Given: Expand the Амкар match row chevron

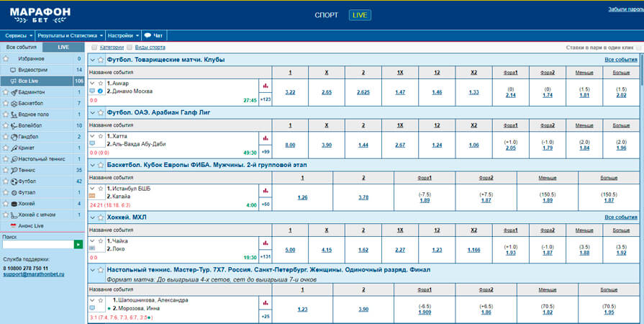Looking at the screenshot, I should (92, 84).
